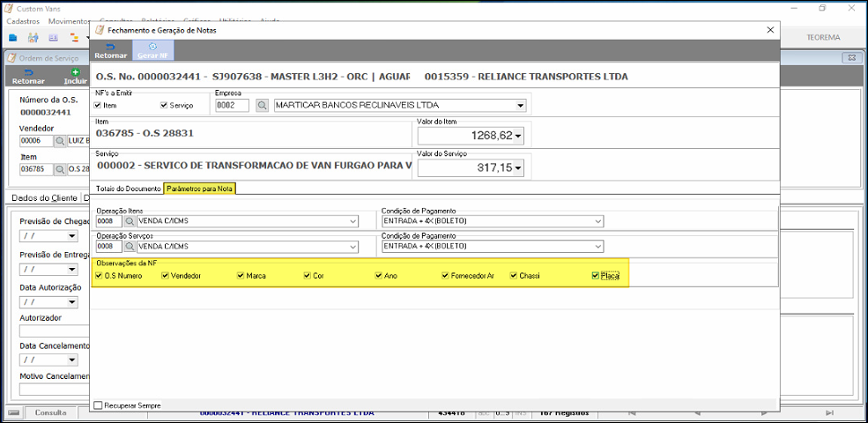Open Valor do Item dropdown arrow
The height and width of the screenshot is (423, 868).
(x=518, y=136)
